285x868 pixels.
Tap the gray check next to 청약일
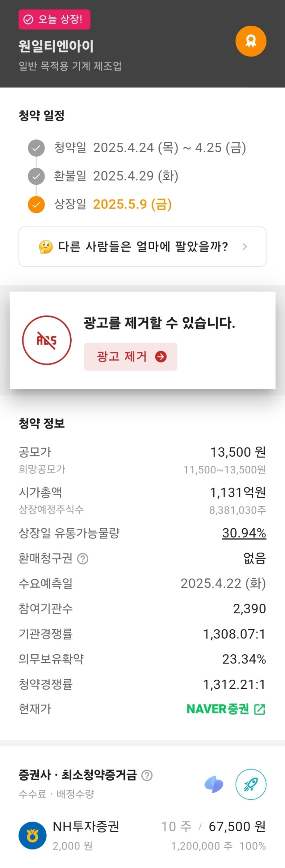click(36, 148)
